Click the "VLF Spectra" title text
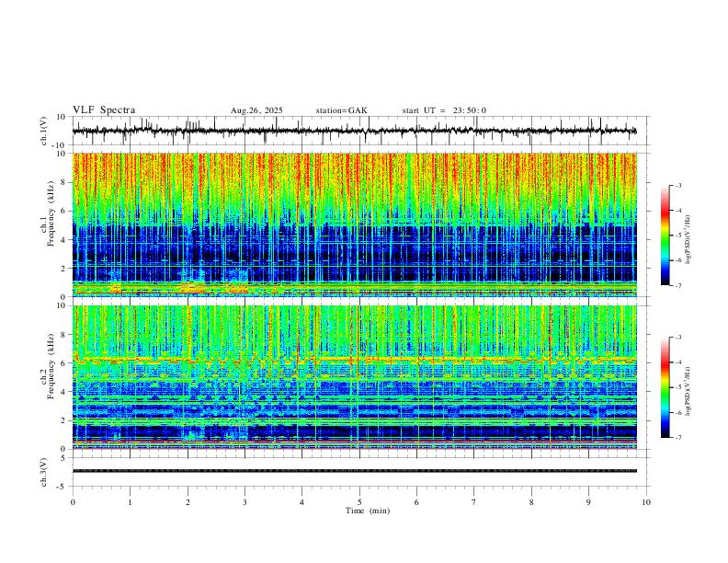728x563 pixels. click(x=104, y=110)
